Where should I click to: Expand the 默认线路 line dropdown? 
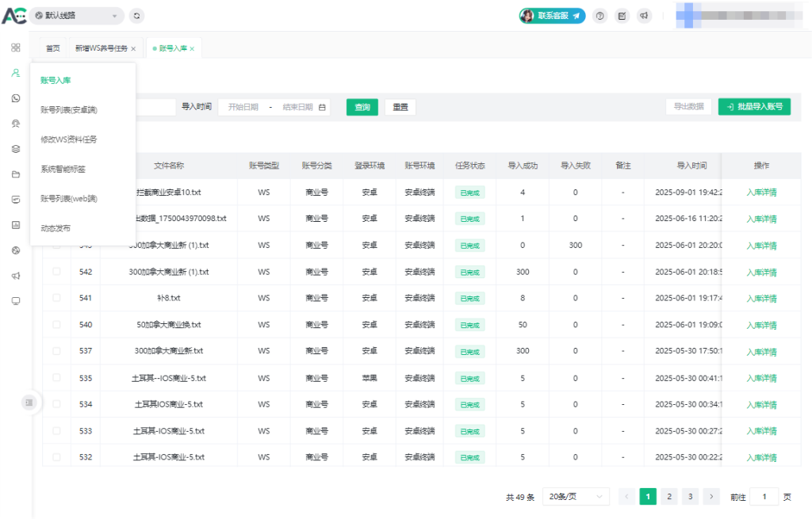(x=78, y=15)
